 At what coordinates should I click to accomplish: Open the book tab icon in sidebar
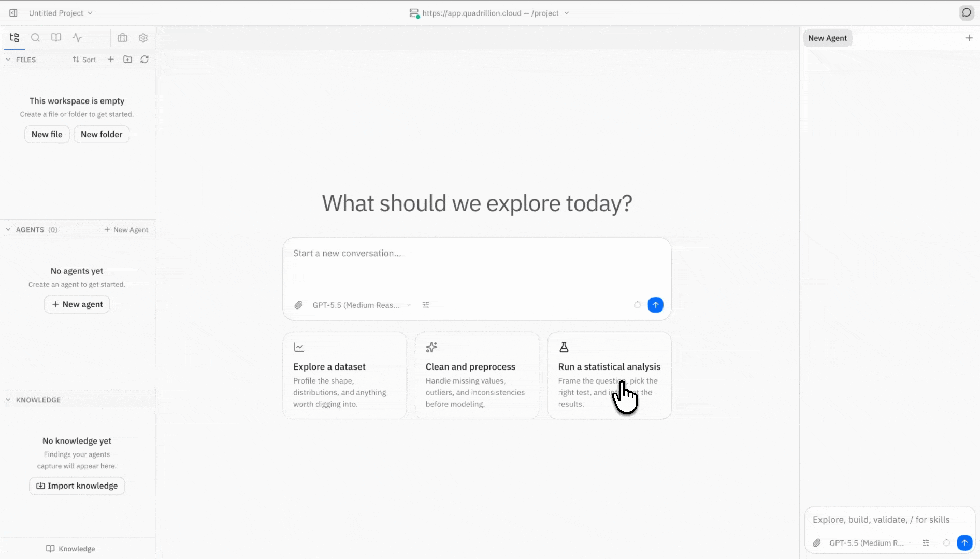point(56,38)
